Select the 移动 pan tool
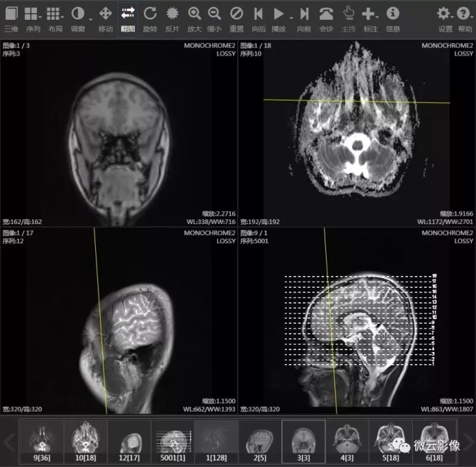Viewport: 476px width, 467px height. coord(105,19)
